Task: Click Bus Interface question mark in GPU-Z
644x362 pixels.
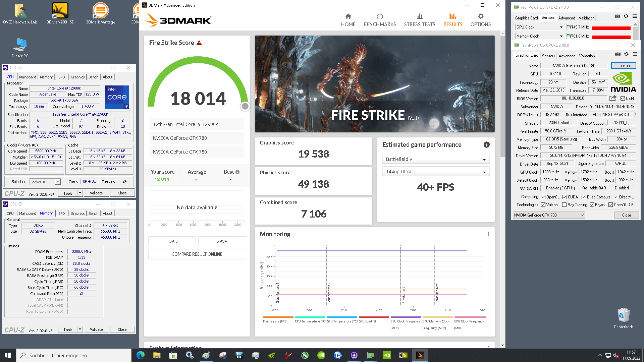Action: [635, 115]
